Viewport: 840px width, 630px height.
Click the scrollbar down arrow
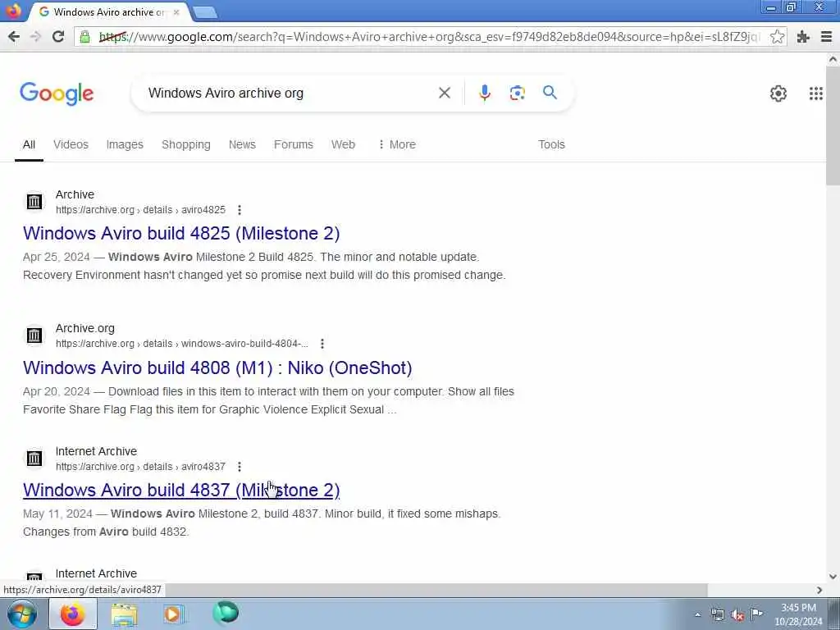(x=833, y=577)
